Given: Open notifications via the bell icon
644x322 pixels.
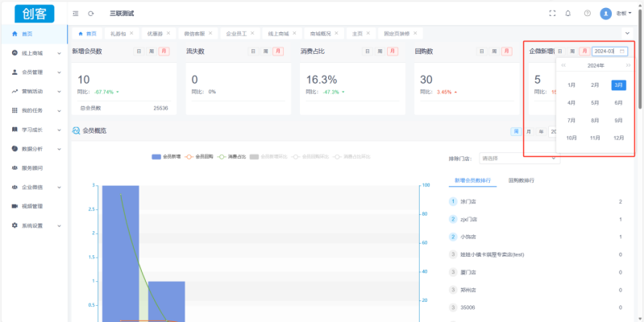Looking at the screenshot, I should tap(568, 13).
